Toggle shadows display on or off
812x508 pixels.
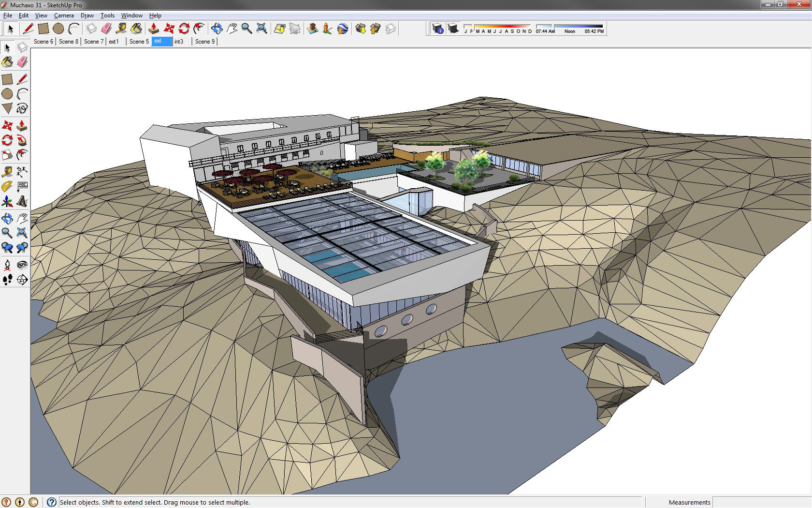pos(453,29)
